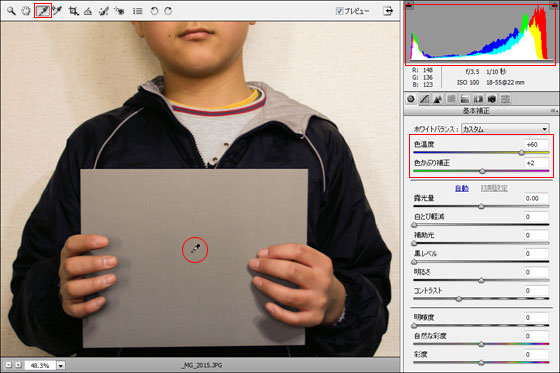560x373 pixels.
Task: Click the R: 148 readout
Action: 422,70
